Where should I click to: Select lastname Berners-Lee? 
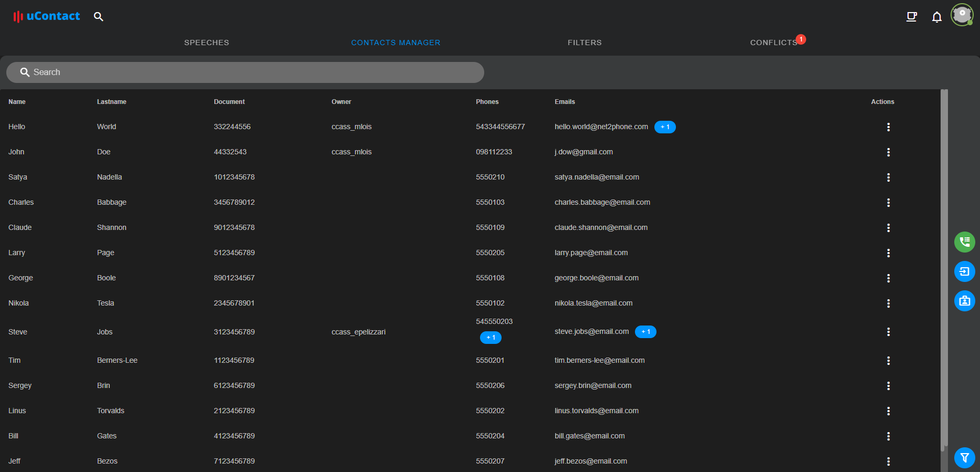117,360
